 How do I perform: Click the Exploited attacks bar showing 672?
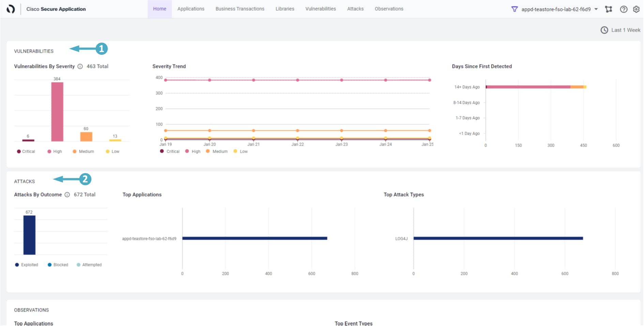click(x=29, y=235)
